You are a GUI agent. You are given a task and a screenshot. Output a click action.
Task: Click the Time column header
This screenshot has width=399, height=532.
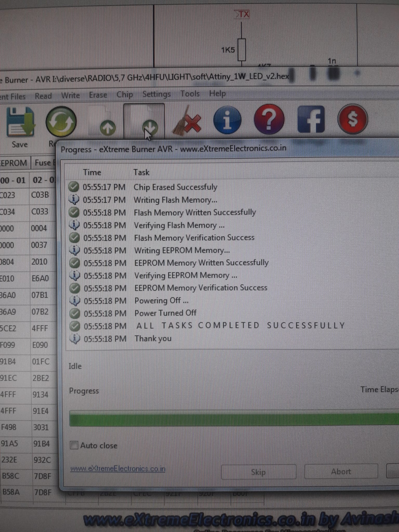click(x=92, y=172)
